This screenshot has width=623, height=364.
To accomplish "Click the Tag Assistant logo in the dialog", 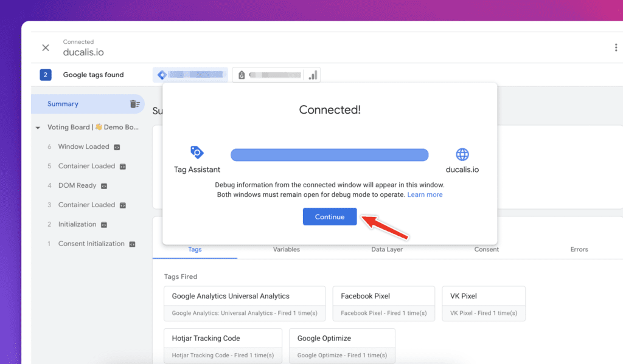I will 196,153.
